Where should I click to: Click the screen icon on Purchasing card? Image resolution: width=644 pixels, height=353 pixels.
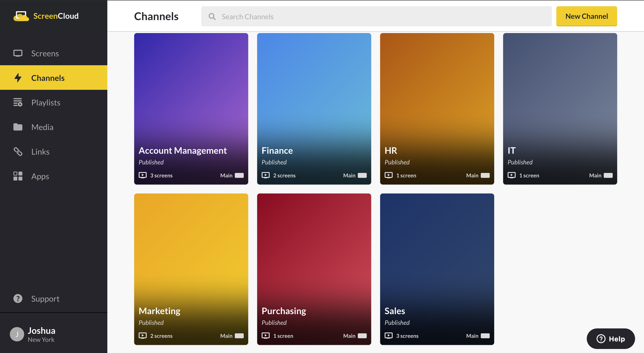click(266, 336)
